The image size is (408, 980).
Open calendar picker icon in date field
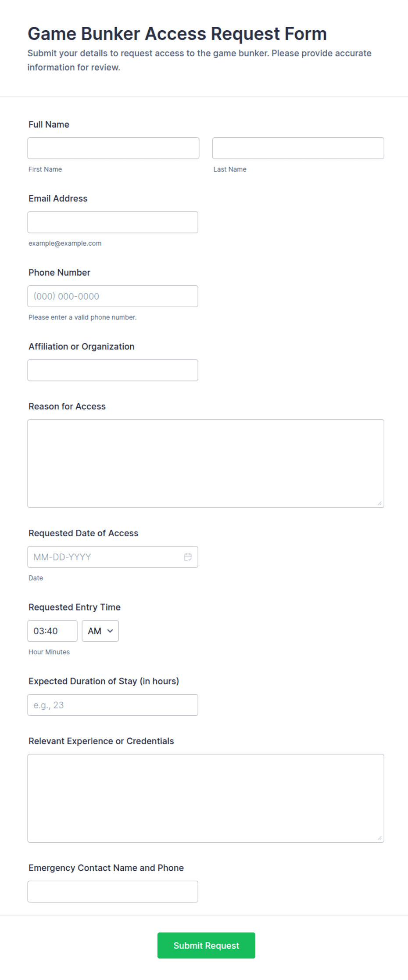(188, 557)
